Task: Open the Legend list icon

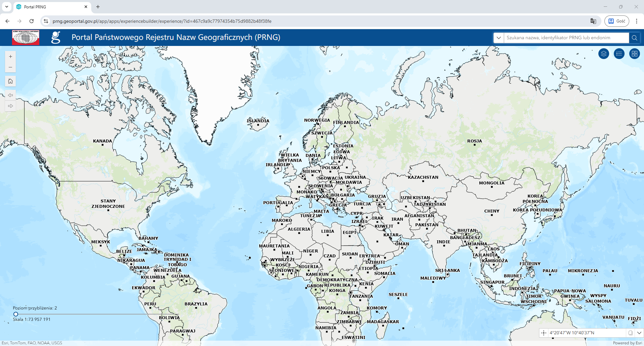Action: click(619, 54)
